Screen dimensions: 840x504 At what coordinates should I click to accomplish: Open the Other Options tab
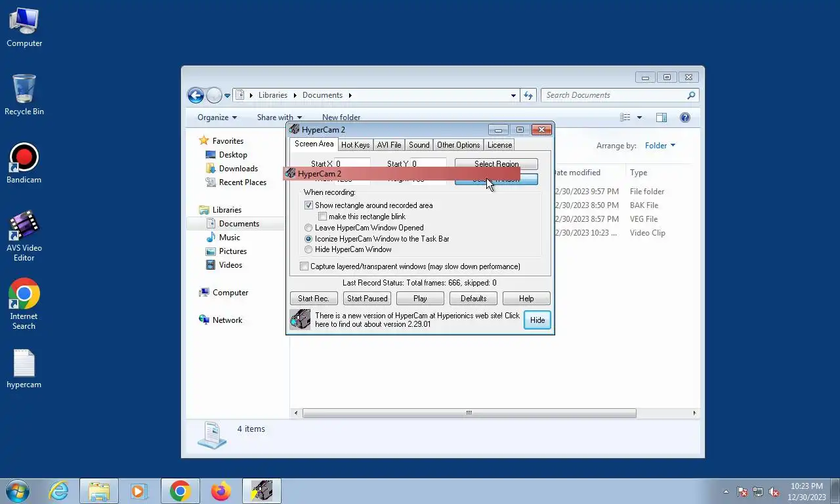(458, 145)
